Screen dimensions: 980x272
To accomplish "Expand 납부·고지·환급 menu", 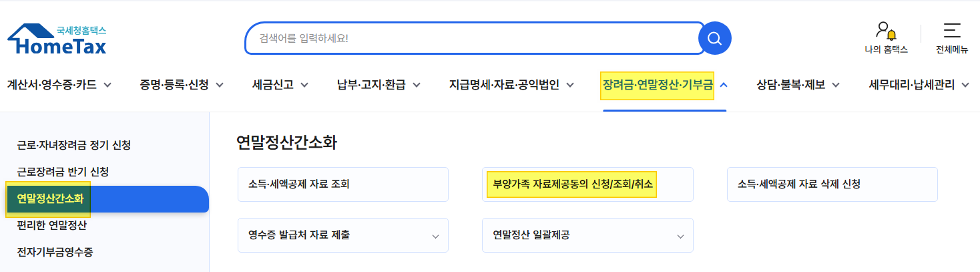I will (x=379, y=85).
